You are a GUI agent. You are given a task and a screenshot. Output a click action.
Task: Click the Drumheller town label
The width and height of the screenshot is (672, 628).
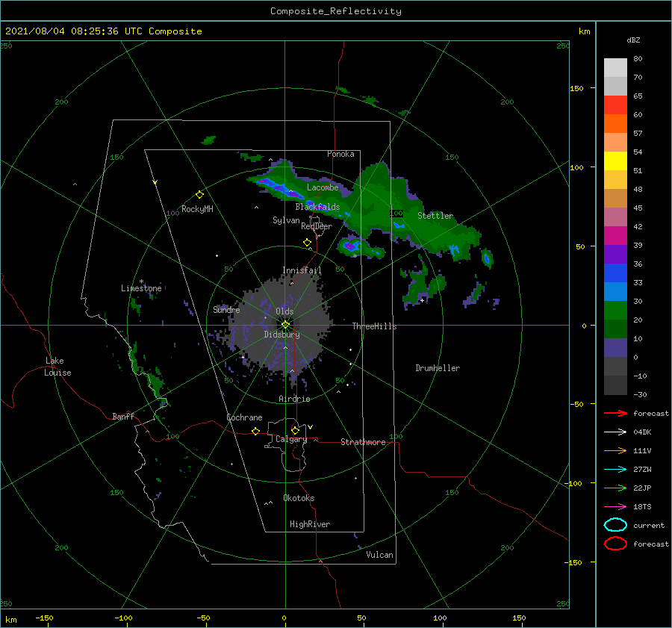pos(438,368)
